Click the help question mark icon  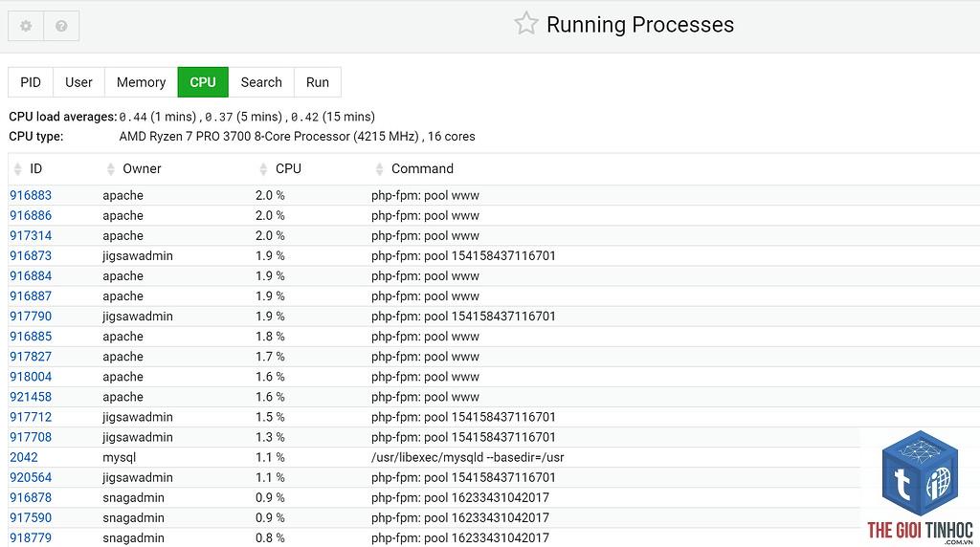click(61, 26)
